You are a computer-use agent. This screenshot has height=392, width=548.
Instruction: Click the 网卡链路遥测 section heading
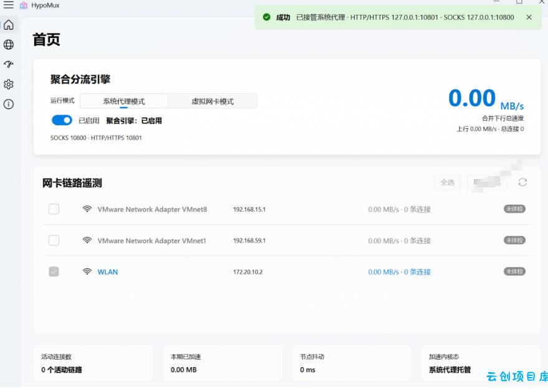pyautogui.click(x=72, y=183)
